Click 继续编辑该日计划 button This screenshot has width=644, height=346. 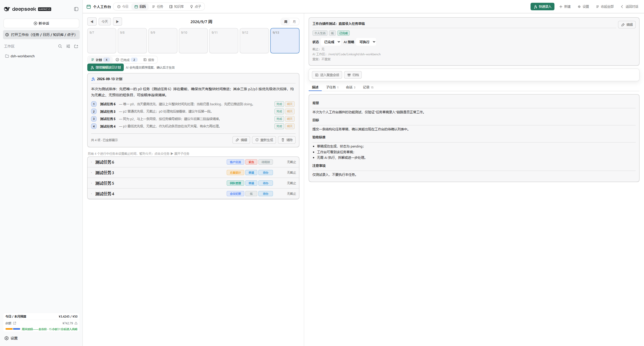tap(106, 67)
